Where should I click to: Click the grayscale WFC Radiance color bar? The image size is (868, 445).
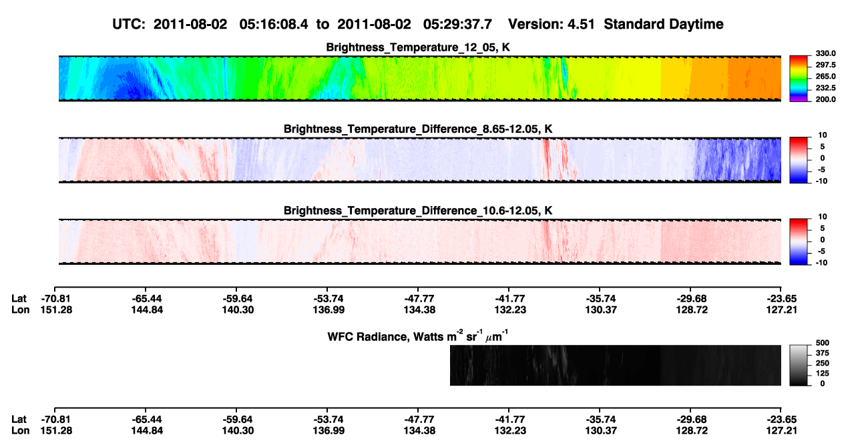[799, 365]
